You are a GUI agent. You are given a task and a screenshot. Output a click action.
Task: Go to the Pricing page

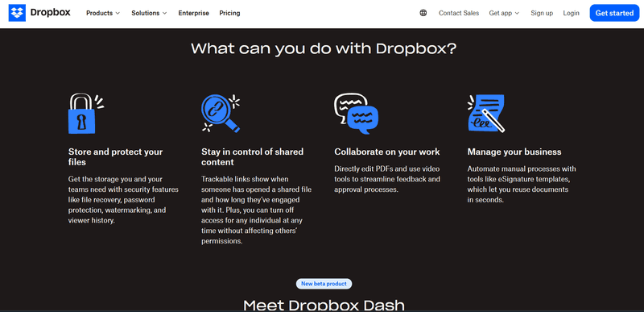tap(229, 13)
